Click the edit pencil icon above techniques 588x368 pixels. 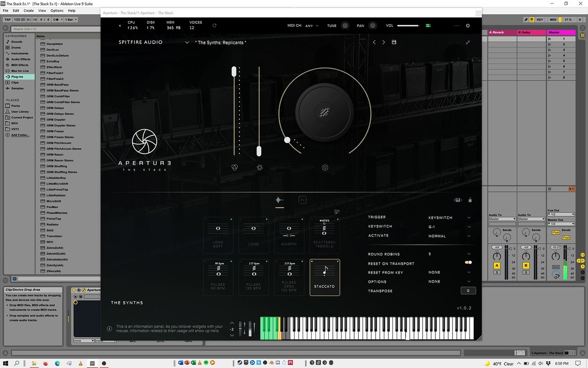click(337, 212)
